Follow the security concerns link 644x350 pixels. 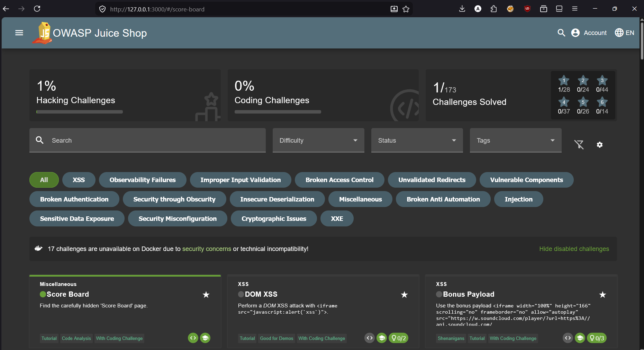(x=207, y=249)
